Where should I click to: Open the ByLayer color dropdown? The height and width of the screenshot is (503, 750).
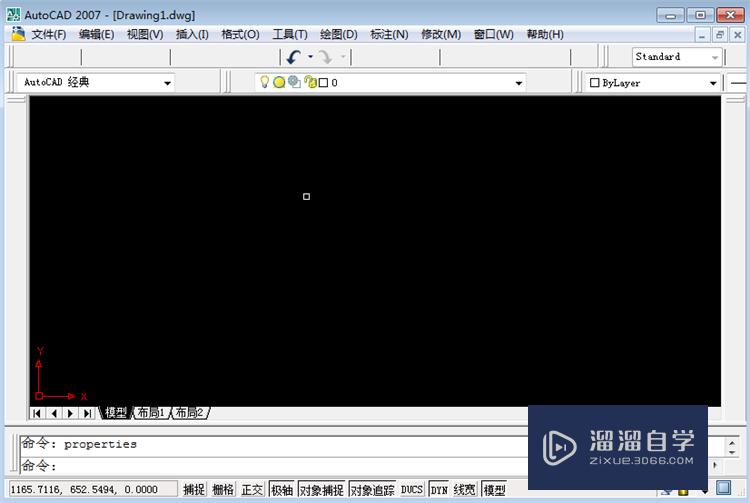click(713, 83)
